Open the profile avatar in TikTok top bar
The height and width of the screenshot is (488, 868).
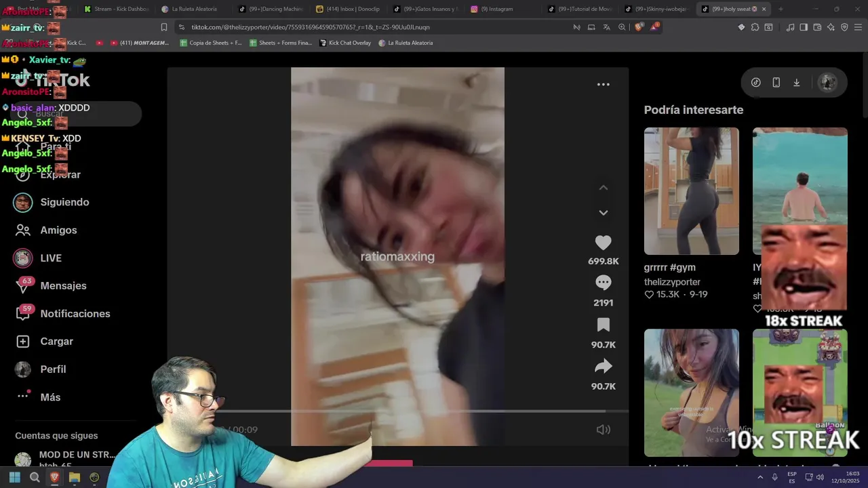click(x=827, y=83)
